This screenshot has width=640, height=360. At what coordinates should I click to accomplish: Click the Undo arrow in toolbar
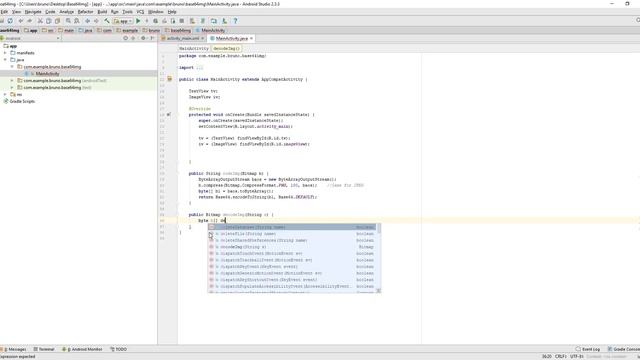(x=21, y=21)
